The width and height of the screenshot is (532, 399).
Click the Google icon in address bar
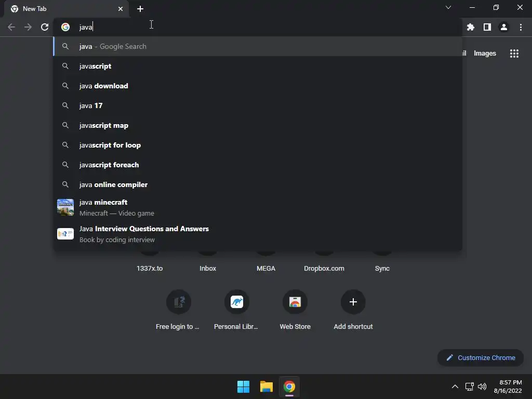(65, 27)
